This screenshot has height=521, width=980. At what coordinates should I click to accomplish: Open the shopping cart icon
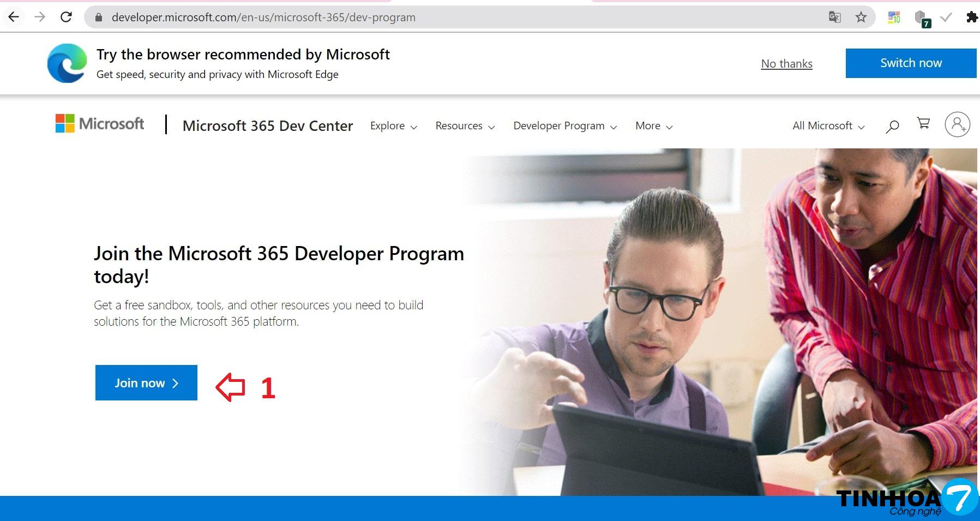[x=923, y=123]
